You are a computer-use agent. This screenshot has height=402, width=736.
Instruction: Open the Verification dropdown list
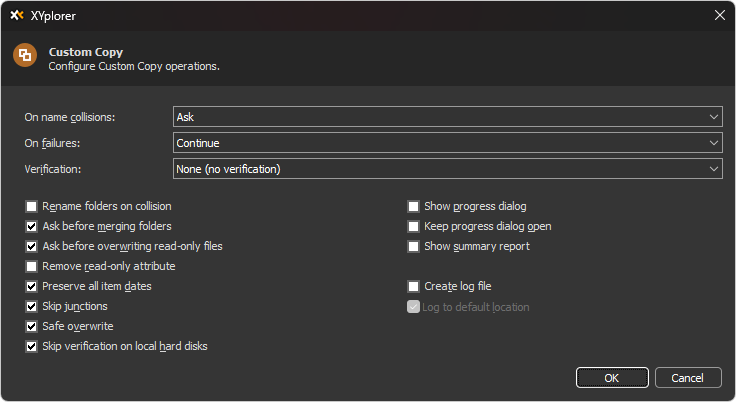click(x=447, y=169)
